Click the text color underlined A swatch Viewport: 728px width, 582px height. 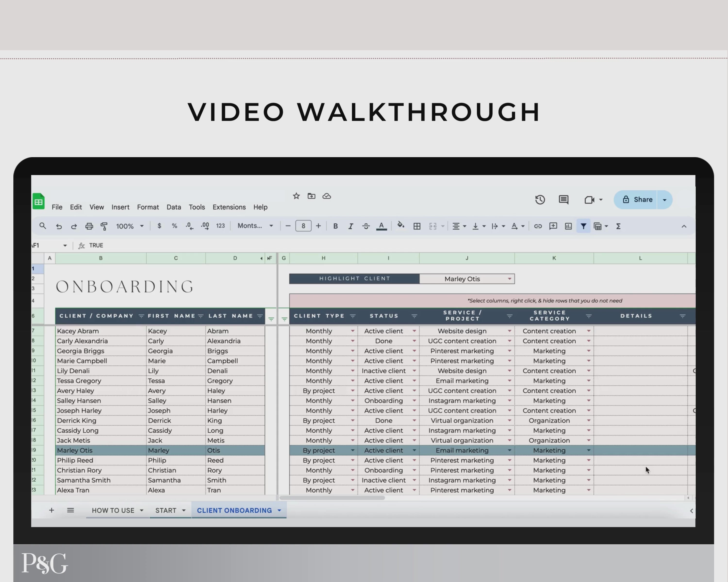click(x=381, y=226)
